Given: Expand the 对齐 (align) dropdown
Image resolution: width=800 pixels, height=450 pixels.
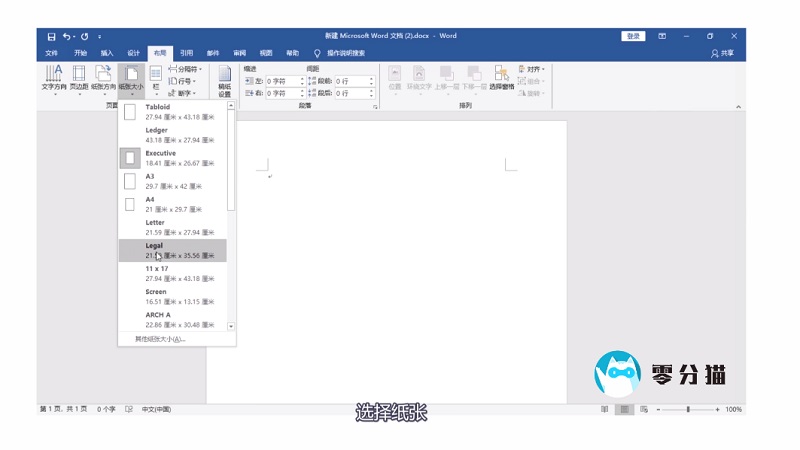Looking at the screenshot, I should [x=534, y=69].
